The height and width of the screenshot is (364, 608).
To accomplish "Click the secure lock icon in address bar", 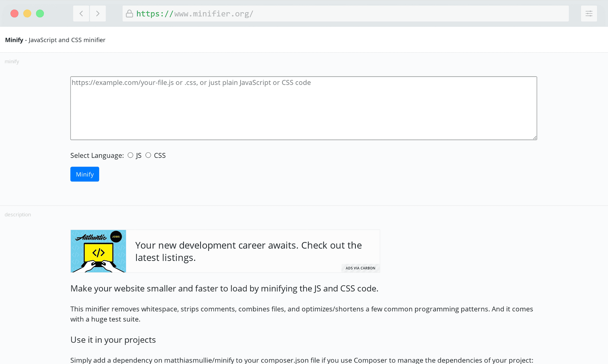I will coord(130,13).
